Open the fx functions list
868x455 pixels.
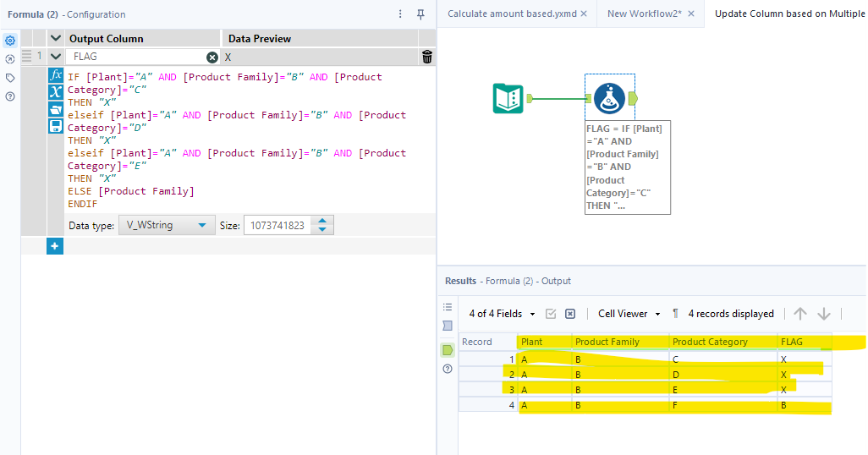tap(56, 75)
